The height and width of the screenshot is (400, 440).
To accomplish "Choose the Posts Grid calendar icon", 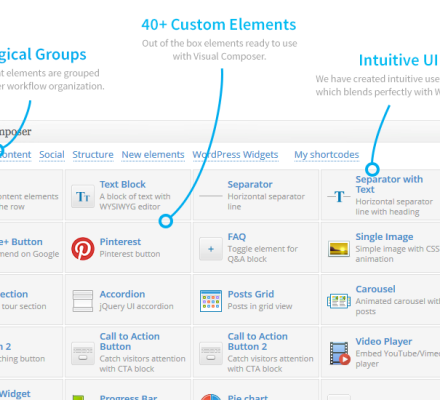I will point(211,301).
